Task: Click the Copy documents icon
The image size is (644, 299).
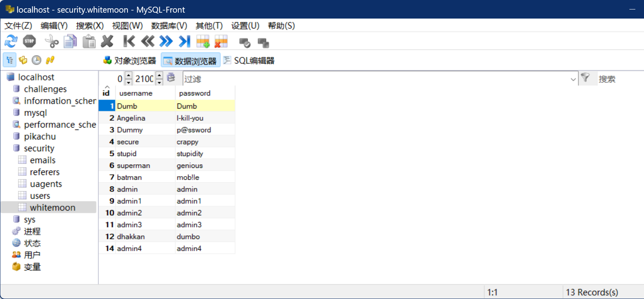Action: click(70, 41)
